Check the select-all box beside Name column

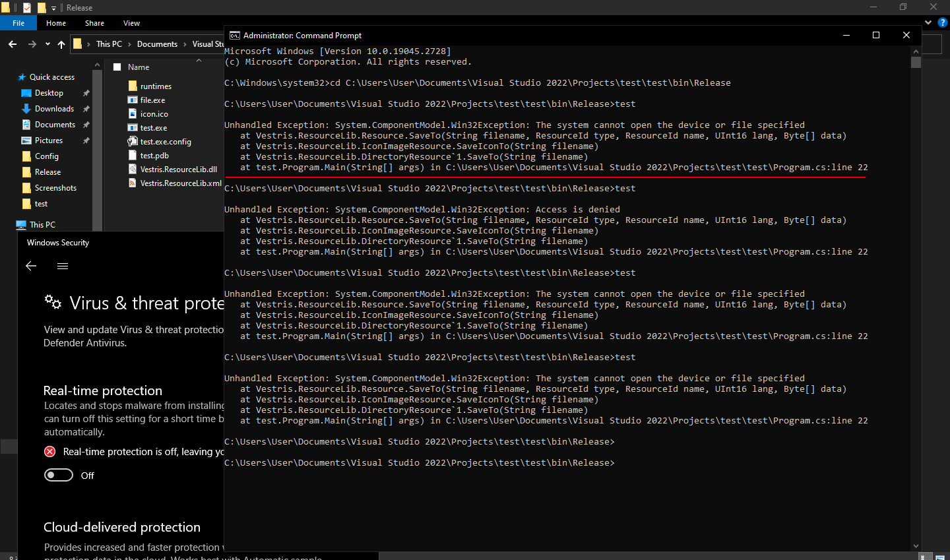(117, 67)
